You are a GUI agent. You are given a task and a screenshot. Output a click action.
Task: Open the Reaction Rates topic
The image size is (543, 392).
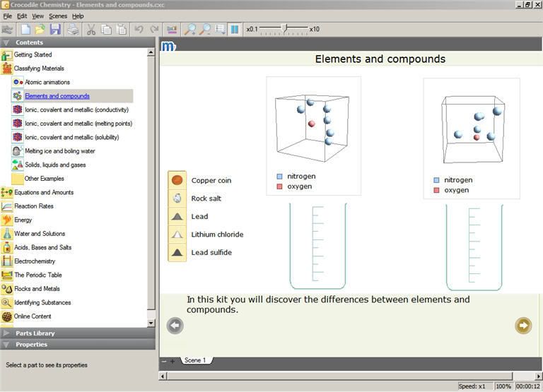[x=34, y=206]
